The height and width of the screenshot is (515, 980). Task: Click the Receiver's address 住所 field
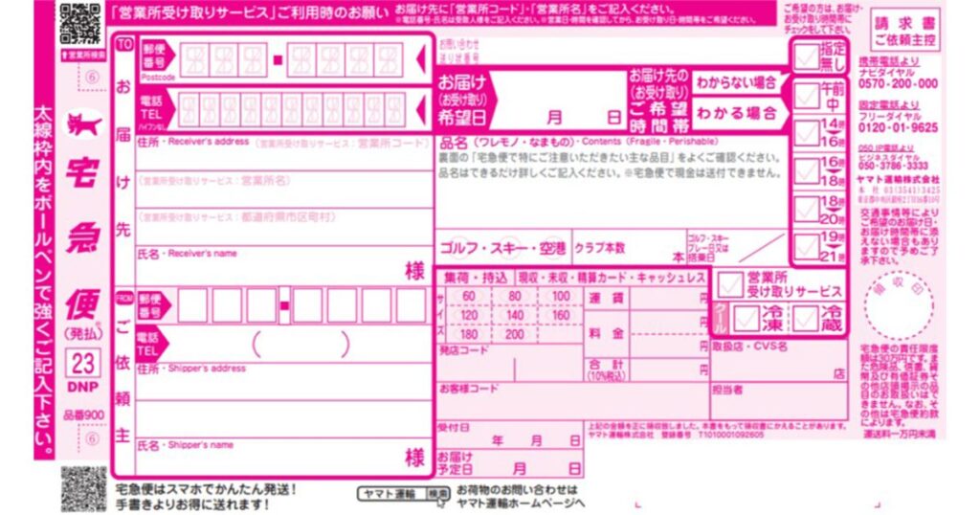(284, 152)
